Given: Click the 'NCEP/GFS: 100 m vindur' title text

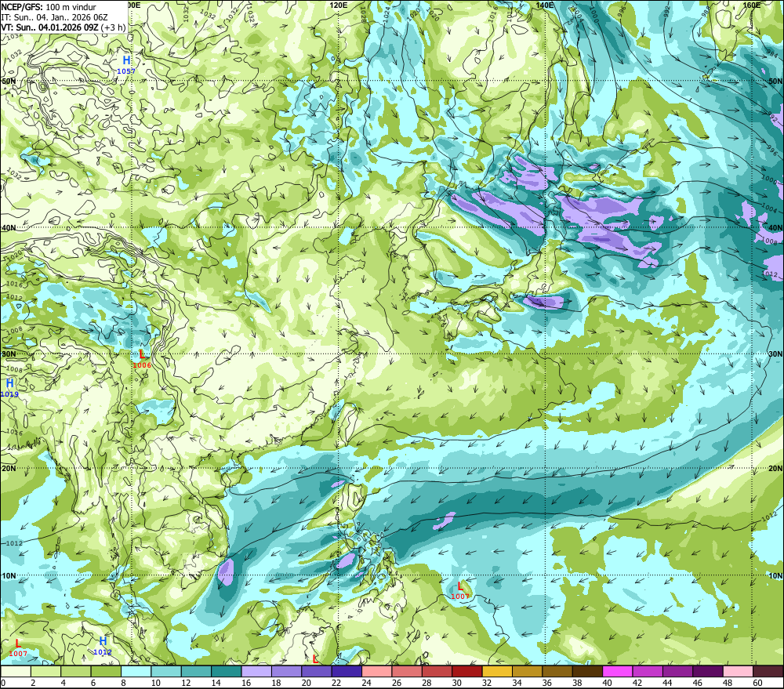Looking at the screenshot, I should [x=49, y=7].
